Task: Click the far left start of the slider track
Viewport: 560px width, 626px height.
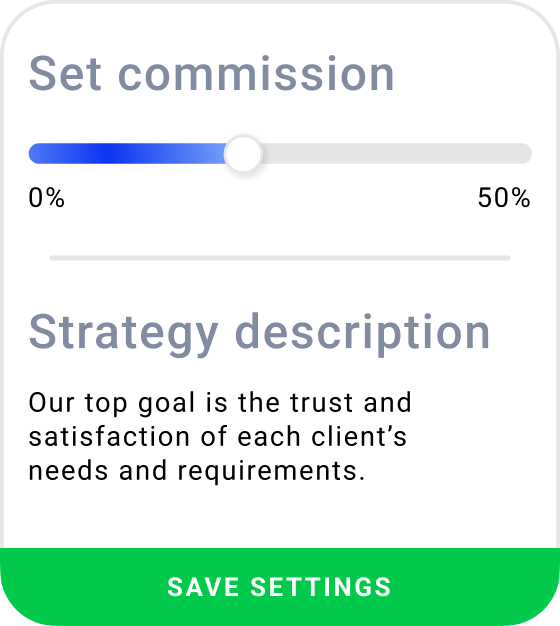Action: click(x=34, y=154)
